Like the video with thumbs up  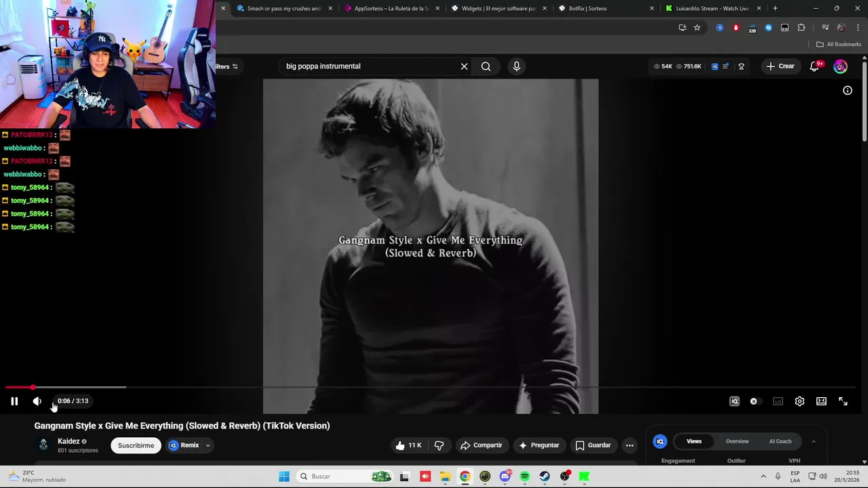[x=408, y=445]
